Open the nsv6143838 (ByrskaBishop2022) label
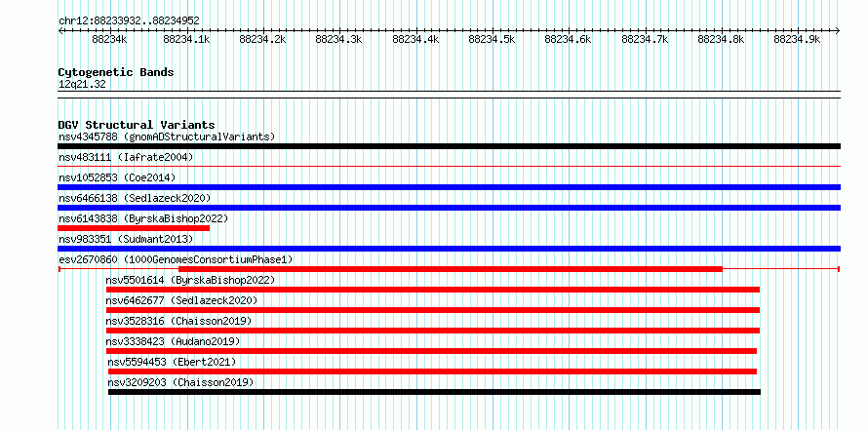This screenshot has height=430, width=868. (x=143, y=218)
